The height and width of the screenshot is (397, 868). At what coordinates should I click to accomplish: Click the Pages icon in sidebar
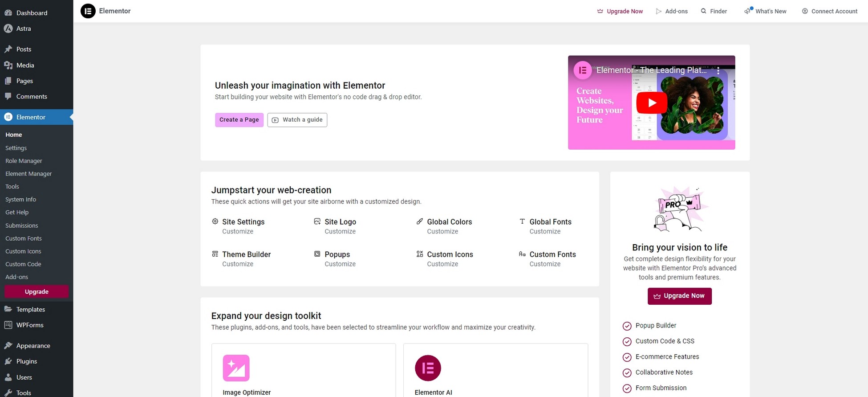click(x=8, y=81)
